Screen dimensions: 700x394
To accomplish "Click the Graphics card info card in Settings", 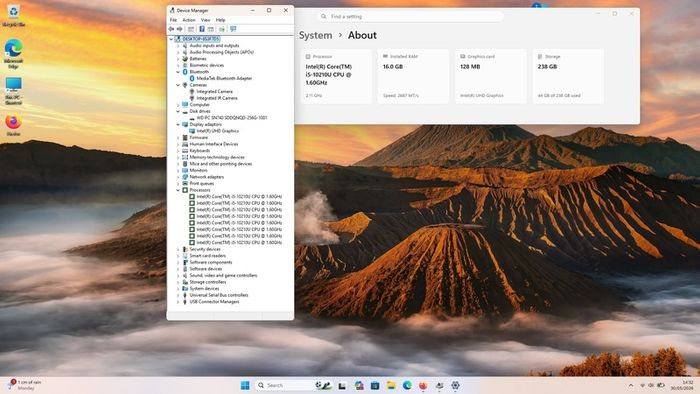I will point(491,76).
